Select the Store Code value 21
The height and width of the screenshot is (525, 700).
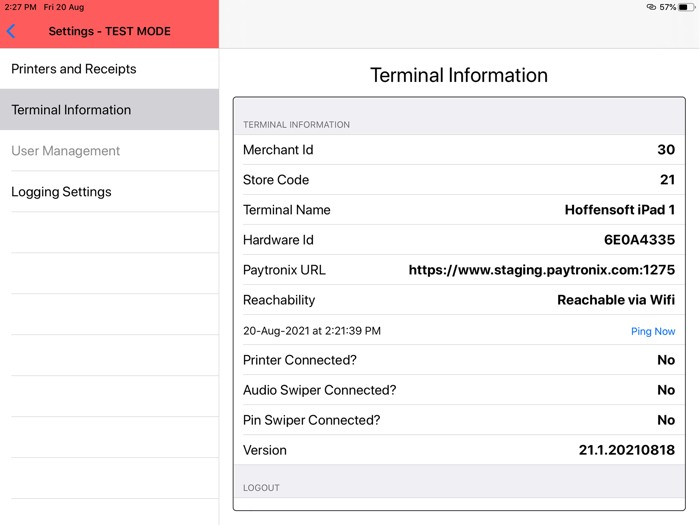(x=667, y=179)
